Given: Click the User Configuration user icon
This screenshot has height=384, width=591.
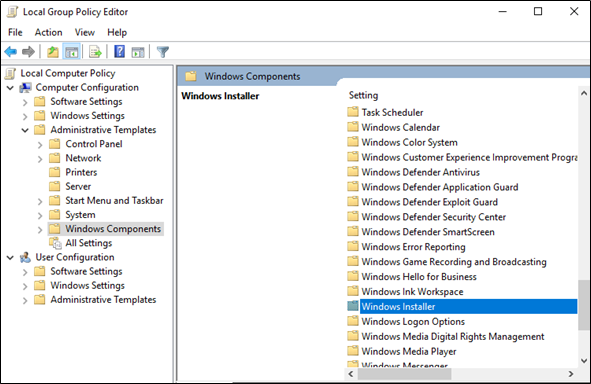Looking at the screenshot, I should pyautogui.click(x=25, y=257).
